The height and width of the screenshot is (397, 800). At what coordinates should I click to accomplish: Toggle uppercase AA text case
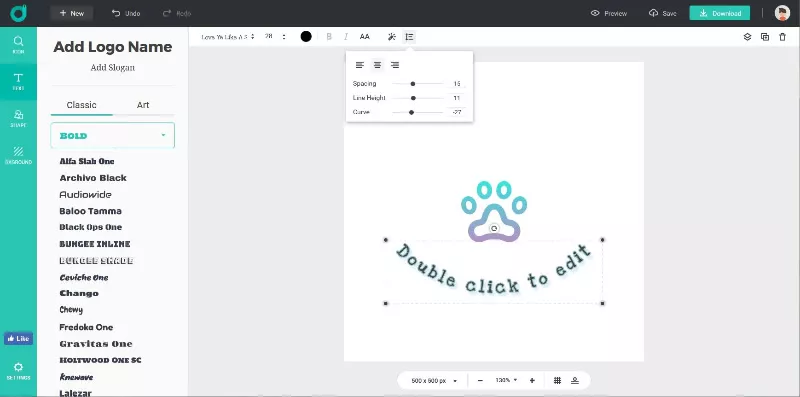pos(364,37)
